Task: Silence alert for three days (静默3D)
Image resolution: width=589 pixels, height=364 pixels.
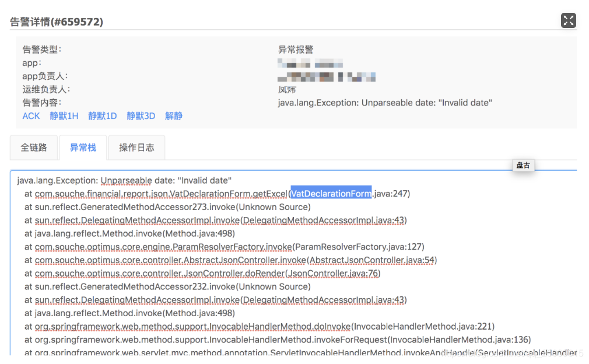Action: point(141,116)
